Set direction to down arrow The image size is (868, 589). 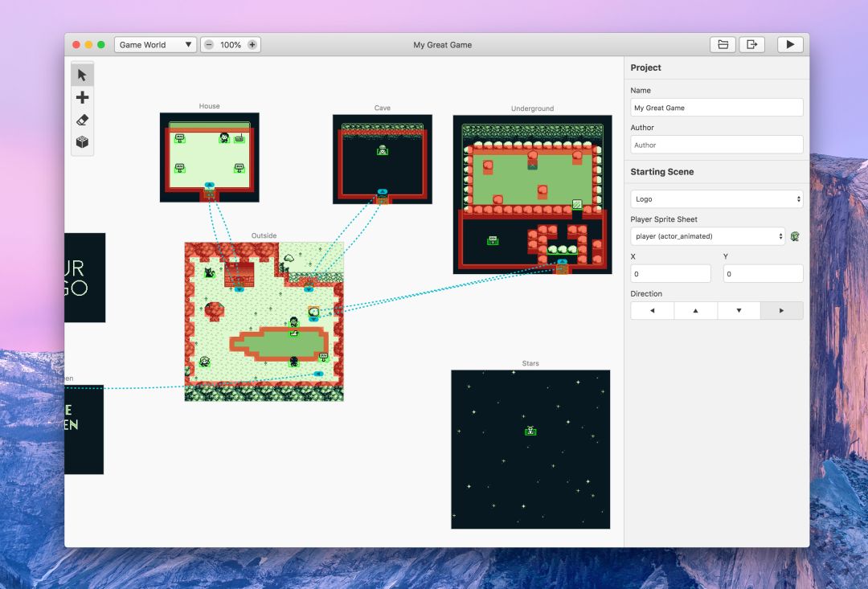coord(739,310)
